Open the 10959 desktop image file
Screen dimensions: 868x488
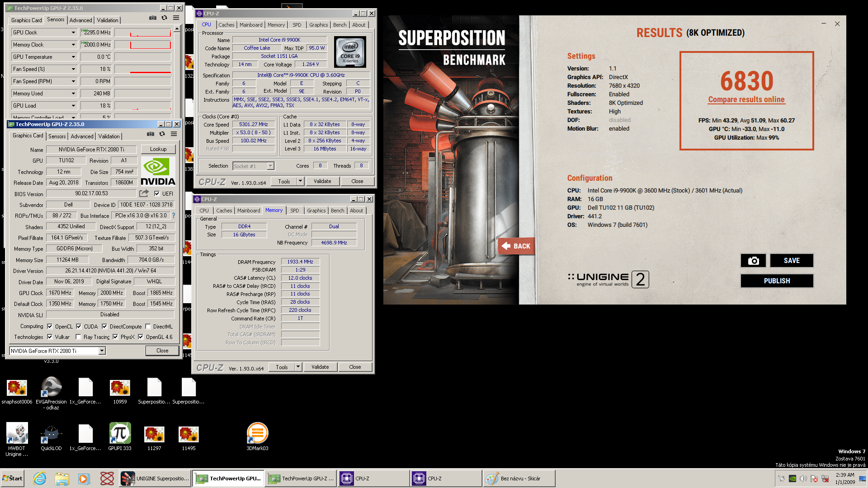point(120,391)
